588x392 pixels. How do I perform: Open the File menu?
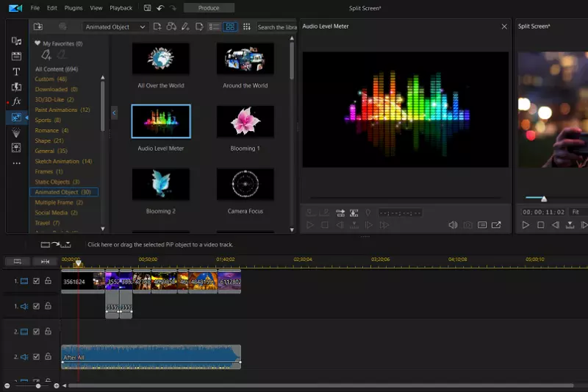coord(35,8)
